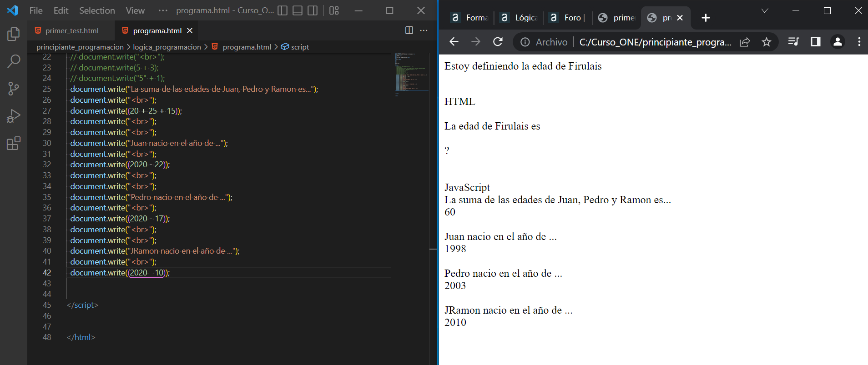The height and width of the screenshot is (365, 868).
Task: Open the Customize Layout icon
Action: click(x=334, y=10)
